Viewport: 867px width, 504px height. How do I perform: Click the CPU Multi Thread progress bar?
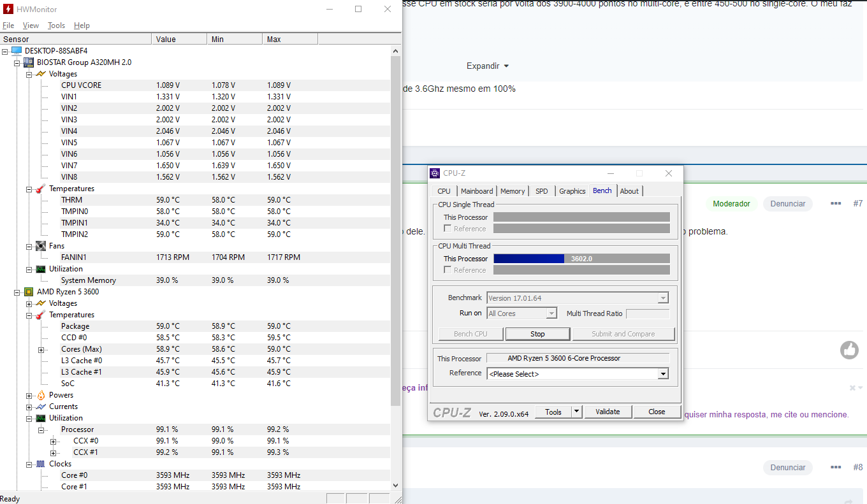(x=581, y=259)
